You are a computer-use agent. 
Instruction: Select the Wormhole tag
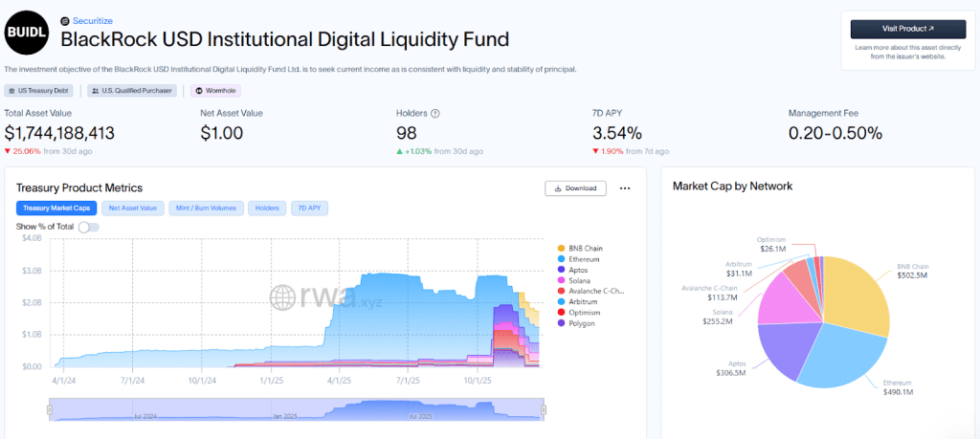pos(216,91)
